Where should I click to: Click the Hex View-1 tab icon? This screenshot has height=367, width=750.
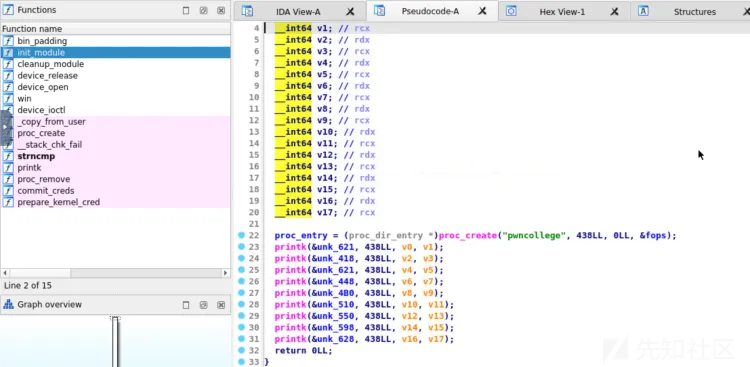tap(511, 11)
